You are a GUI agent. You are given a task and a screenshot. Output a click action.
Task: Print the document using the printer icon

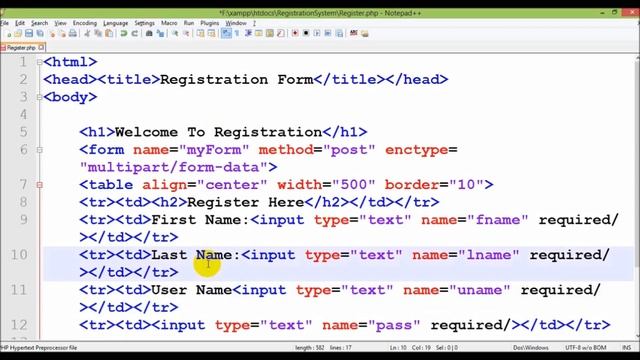pos(73,33)
